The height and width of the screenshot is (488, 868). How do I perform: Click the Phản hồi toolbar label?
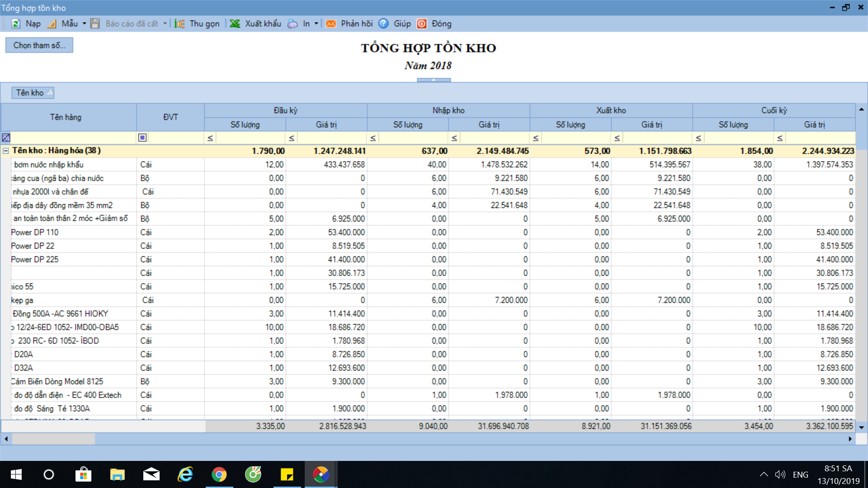[357, 24]
